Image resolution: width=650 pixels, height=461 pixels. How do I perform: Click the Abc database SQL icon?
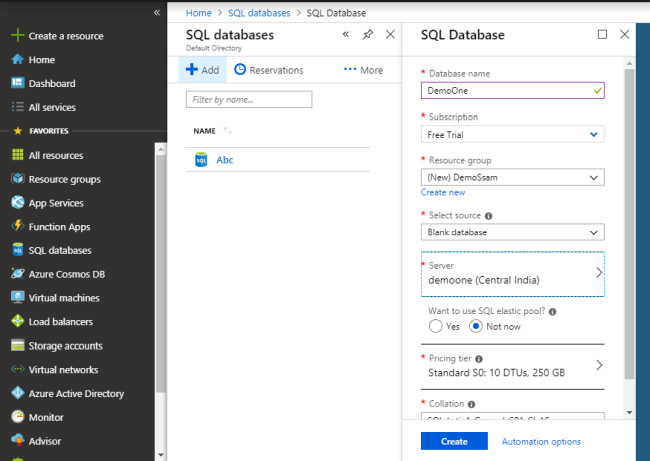click(x=201, y=160)
